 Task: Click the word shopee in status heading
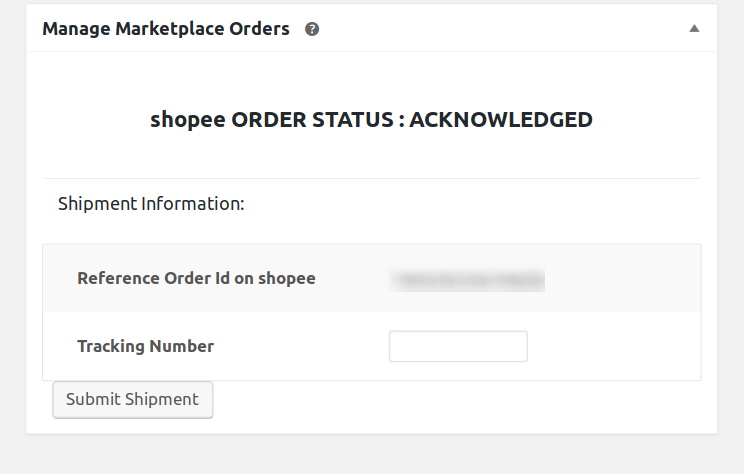pos(187,121)
